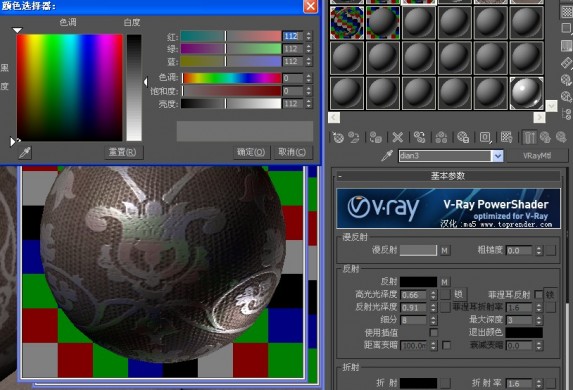Open the dian3 material name dropdown
Image resolution: width=573 pixels, height=390 pixels.
click(x=497, y=156)
